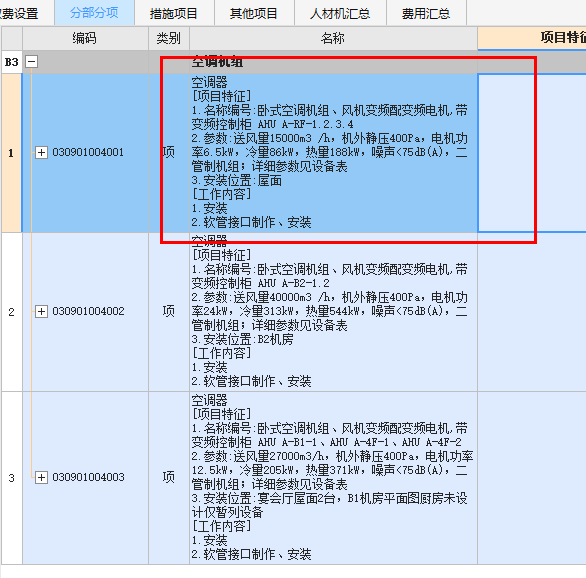Viewport: 586px width, 578px height.
Task: Collapse the B3 空调机组 section
Action: tap(31, 62)
